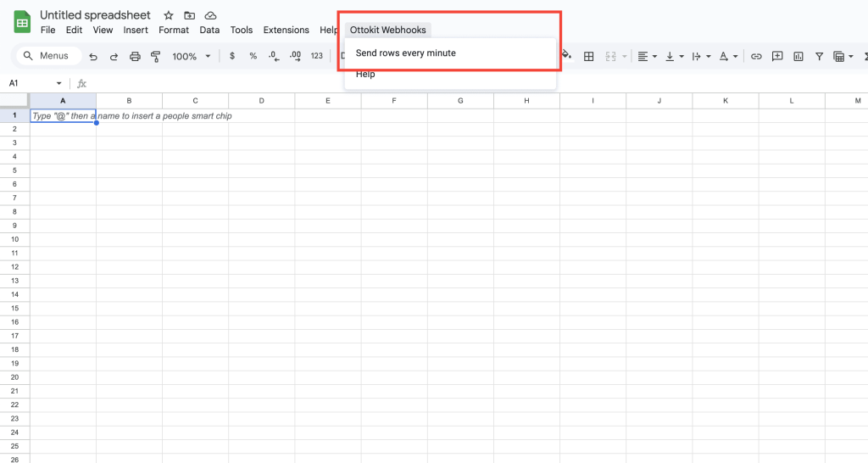Print the spreadsheet using printer icon
The width and height of the screenshot is (868, 463).
click(x=135, y=57)
